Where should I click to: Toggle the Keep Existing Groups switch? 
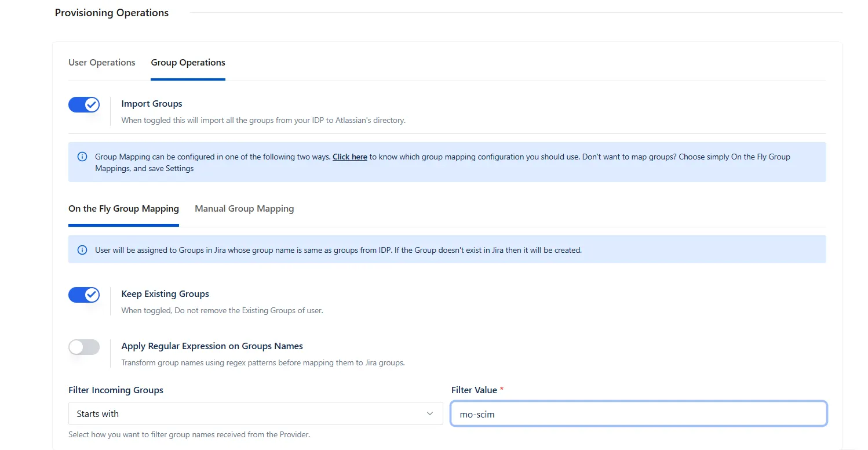coord(84,295)
